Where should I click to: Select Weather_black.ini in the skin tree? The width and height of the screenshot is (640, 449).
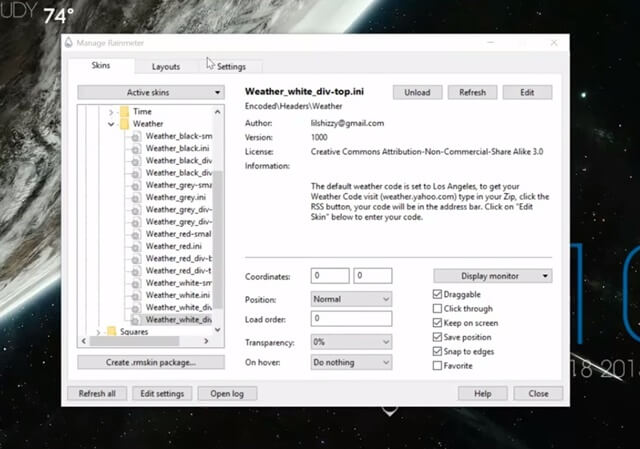coord(178,149)
